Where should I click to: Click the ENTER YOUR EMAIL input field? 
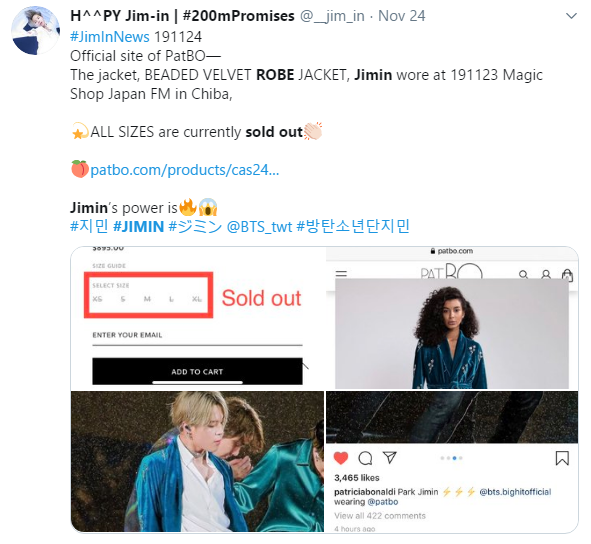tap(197, 335)
